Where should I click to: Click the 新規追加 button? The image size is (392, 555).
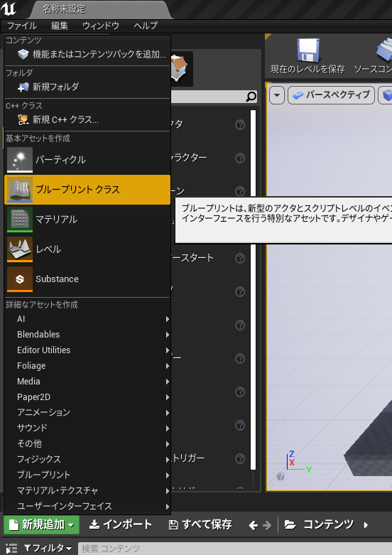point(41,524)
